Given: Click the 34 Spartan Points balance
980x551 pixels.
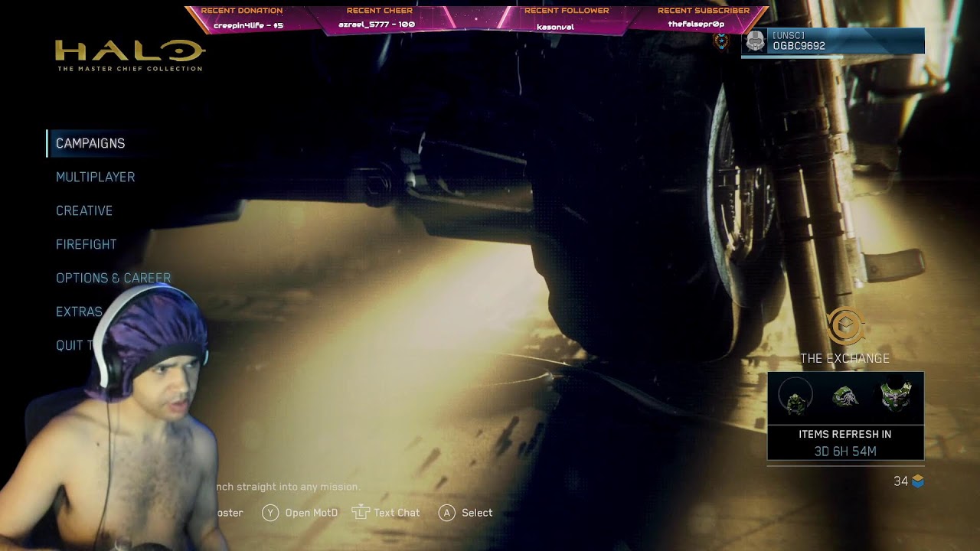Looking at the screenshot, I should point(900,481).
